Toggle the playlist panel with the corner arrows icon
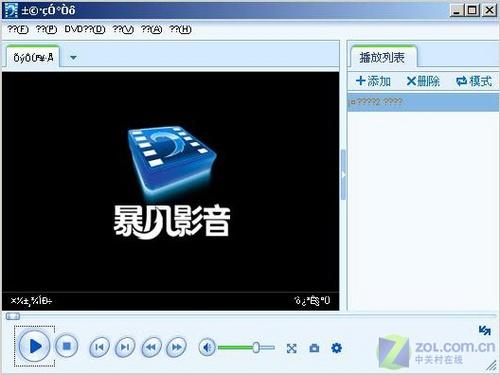Viewport: 500px width, 375px height. click(x=485, y=330)
